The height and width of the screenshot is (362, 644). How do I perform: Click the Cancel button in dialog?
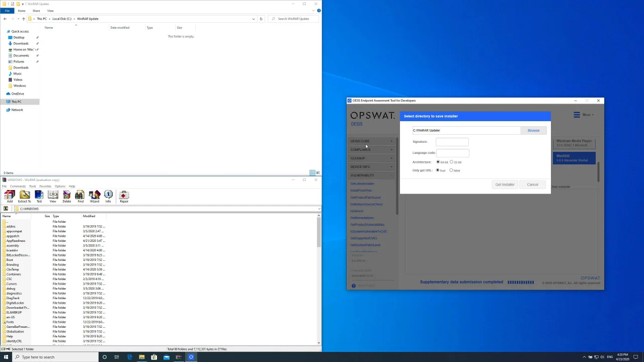pyautogui.click(x=532, y=185)
